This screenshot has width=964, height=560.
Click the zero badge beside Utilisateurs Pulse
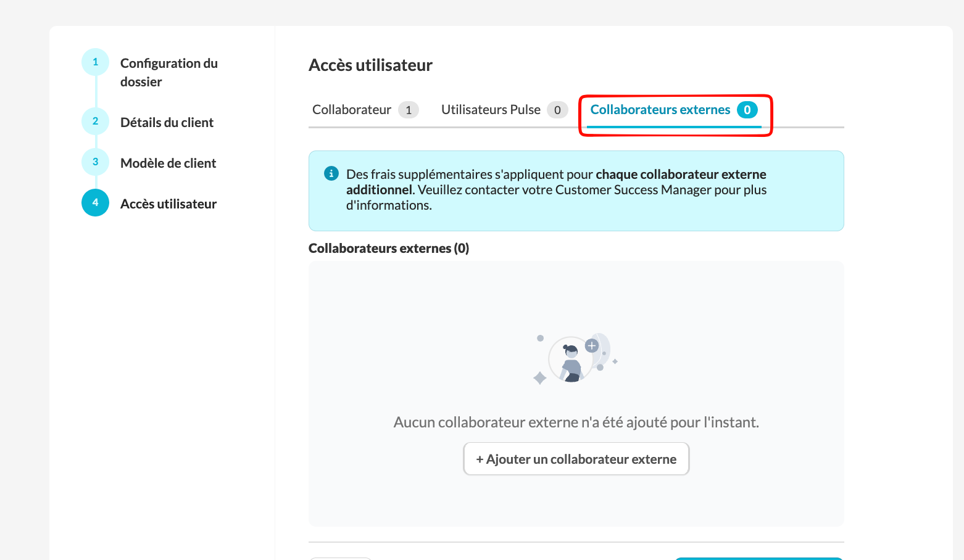[x=557, y=110]
